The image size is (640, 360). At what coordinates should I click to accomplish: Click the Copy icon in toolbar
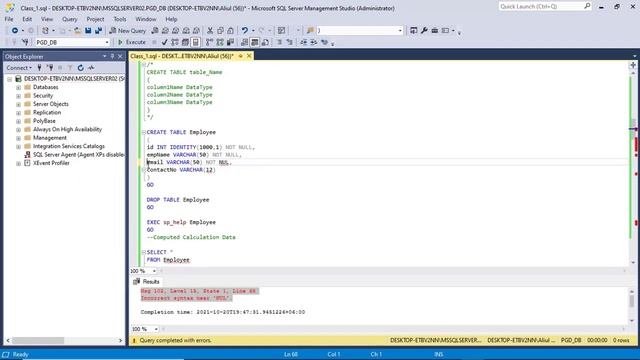tap(220, 31)
